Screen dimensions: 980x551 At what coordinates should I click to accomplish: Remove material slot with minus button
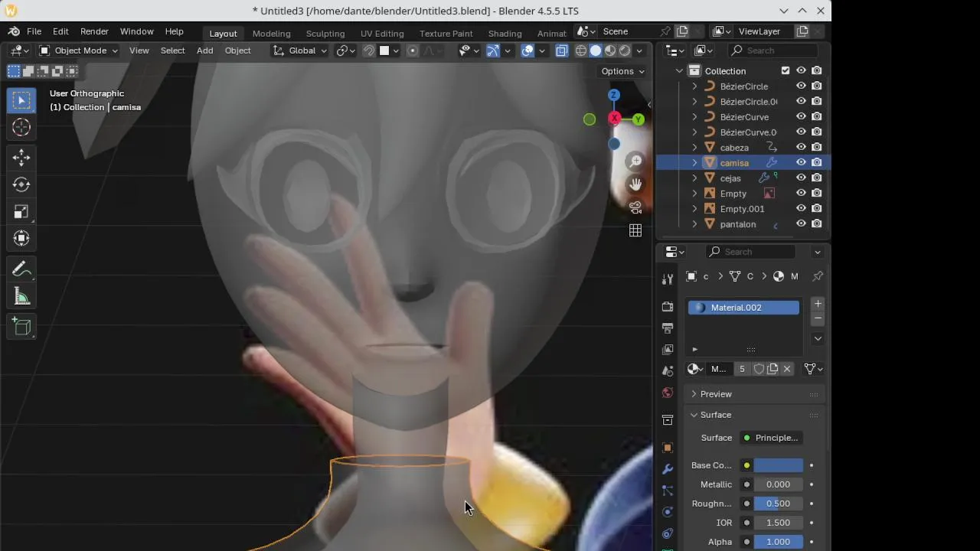(x=818, y=318)
